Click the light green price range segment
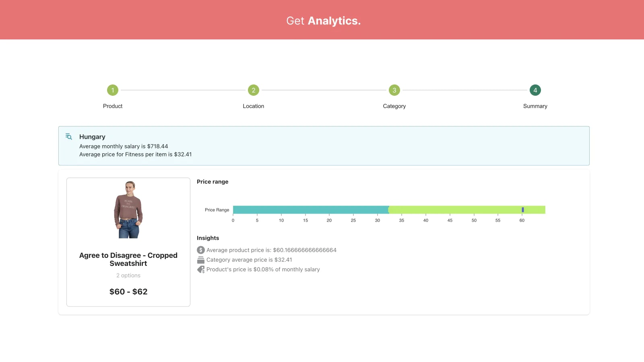644x362 pixels. 467,210
